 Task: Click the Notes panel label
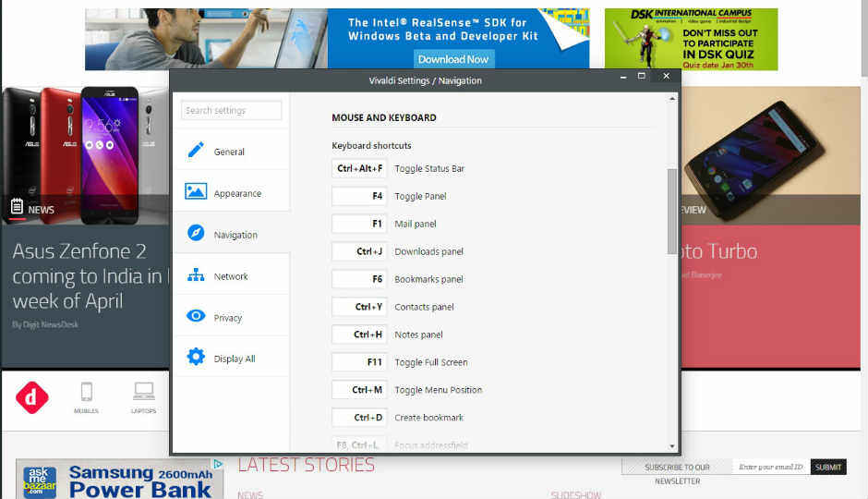point(418,335)
